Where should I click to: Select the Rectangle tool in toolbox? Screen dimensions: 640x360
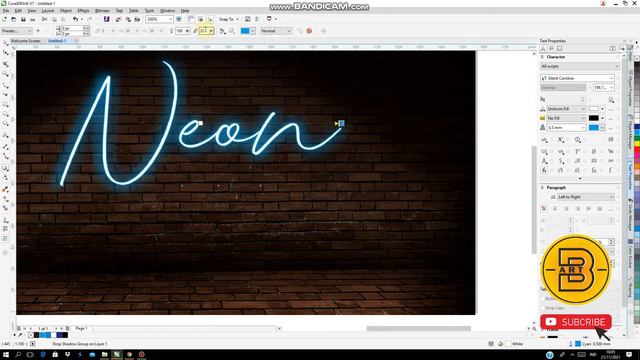[5, 105]
